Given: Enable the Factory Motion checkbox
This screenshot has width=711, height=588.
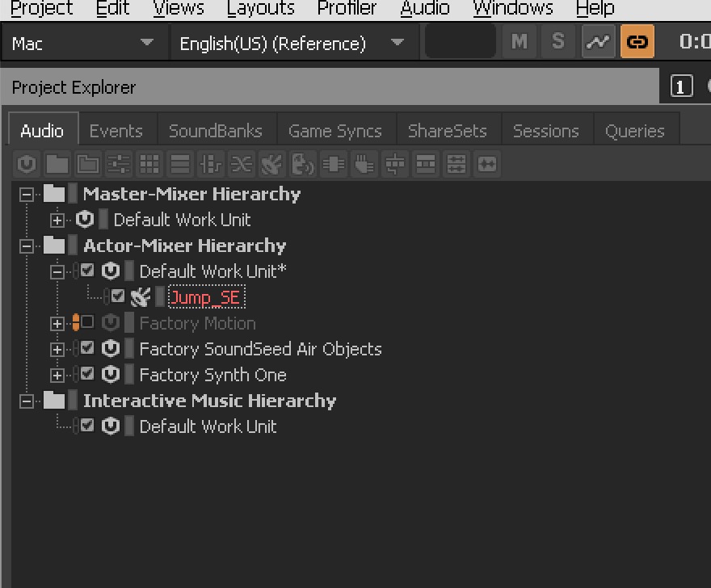Looking at the screenshot, I should [87, 322].
